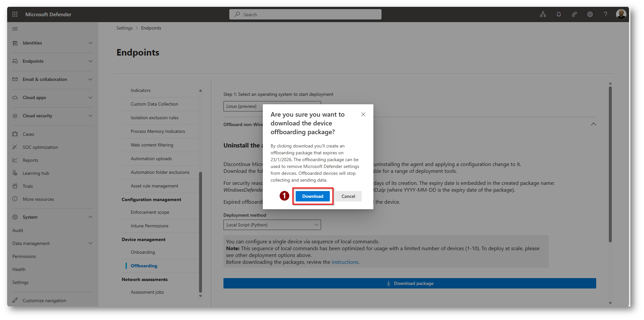The height and width of the screenshot is (320, 644).
Task: Open the organization hierarchy icon in header
Action: click(x=543, y=14)
